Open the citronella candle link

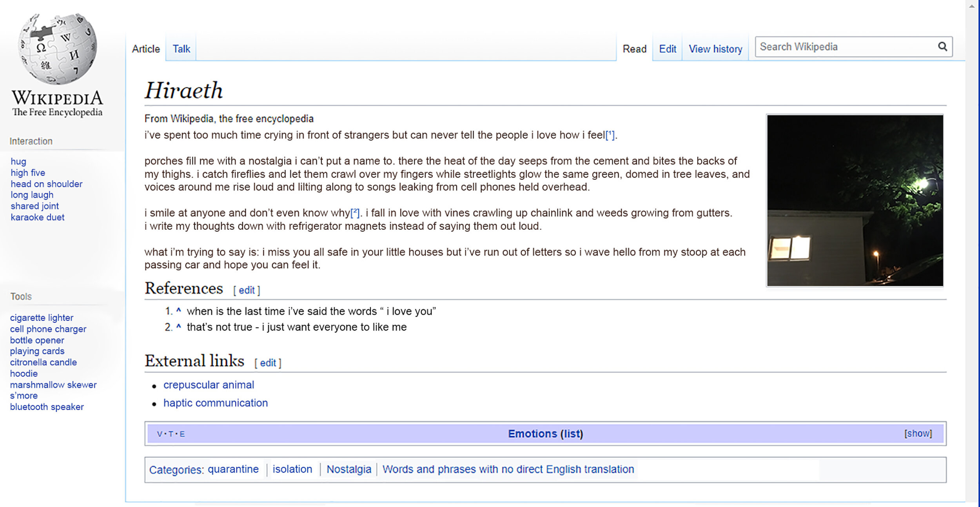43,362
